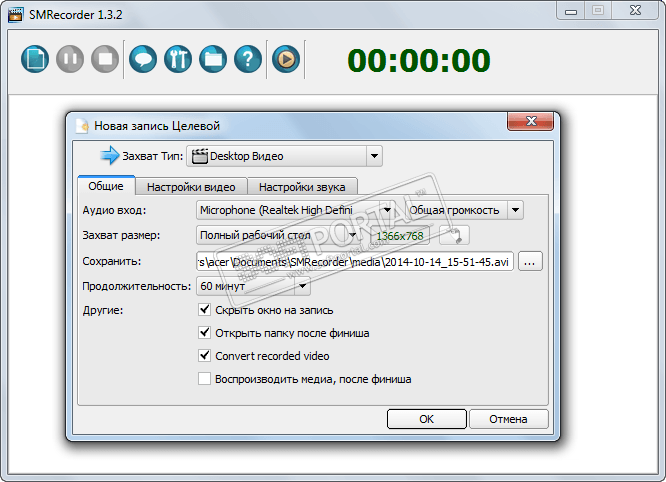Start a new recording from toolbar
The height and width of the screenshot is (482, 666).
tap(35, 59)
